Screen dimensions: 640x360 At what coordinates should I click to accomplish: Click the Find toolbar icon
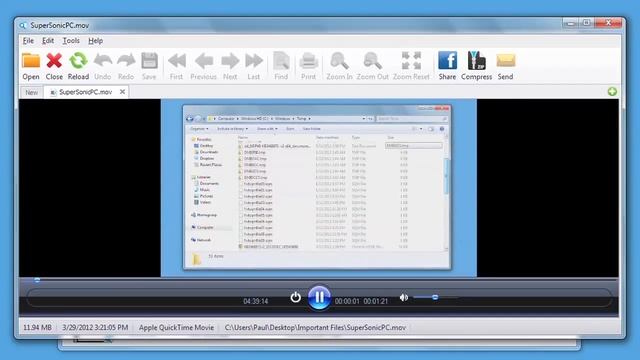pyautogui.click(x=281, y=66)
